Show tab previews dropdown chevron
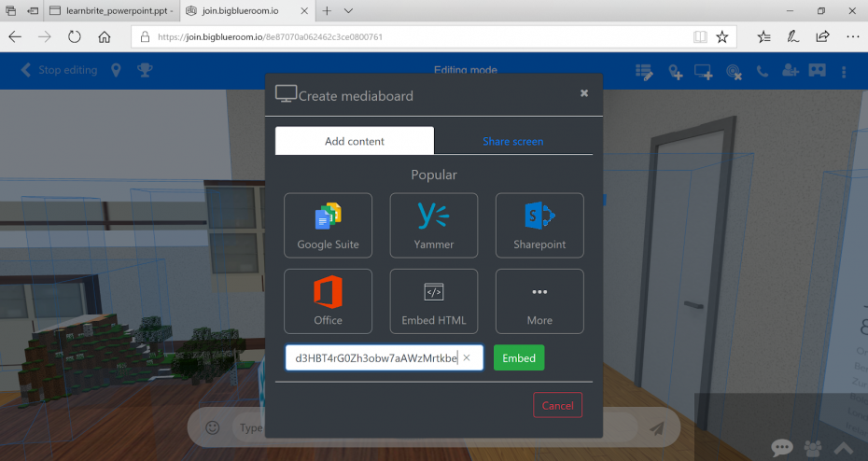The height and width of the screenshot is (461, 868). [348, 10]
